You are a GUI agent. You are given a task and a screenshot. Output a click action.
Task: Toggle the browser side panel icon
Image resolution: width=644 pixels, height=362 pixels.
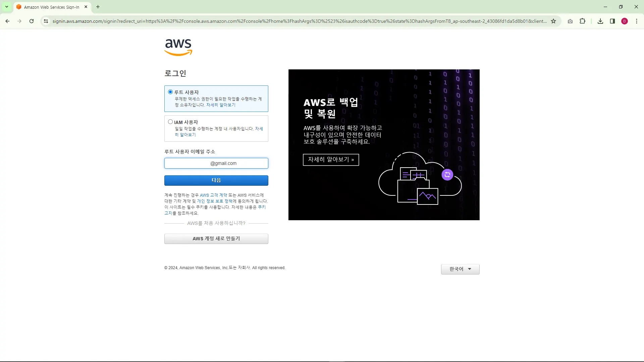tap(612, 21)
